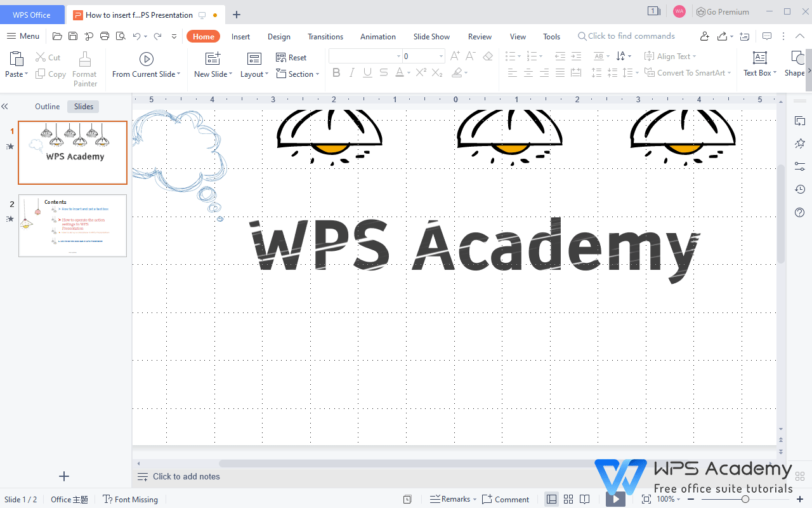Start slideshow From Current Slide play icon

147,59
